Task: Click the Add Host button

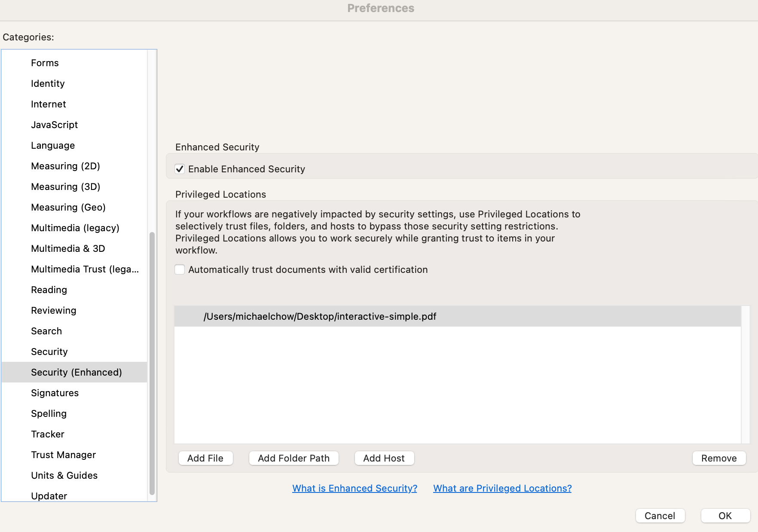Action: (x=384, y=458)
